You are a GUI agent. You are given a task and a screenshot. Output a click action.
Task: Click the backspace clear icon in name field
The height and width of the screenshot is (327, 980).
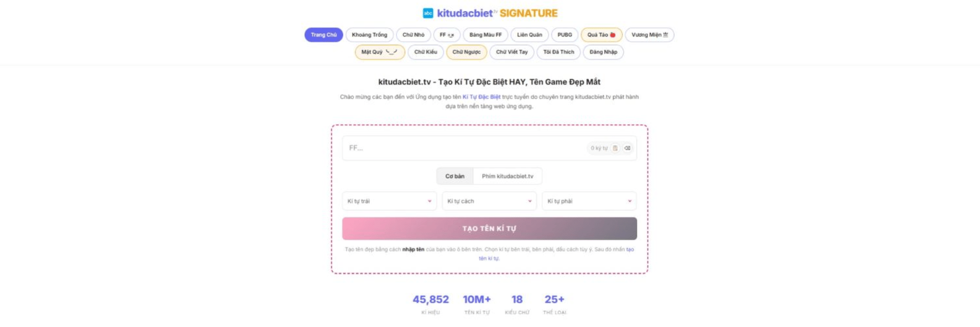[627, 148]
